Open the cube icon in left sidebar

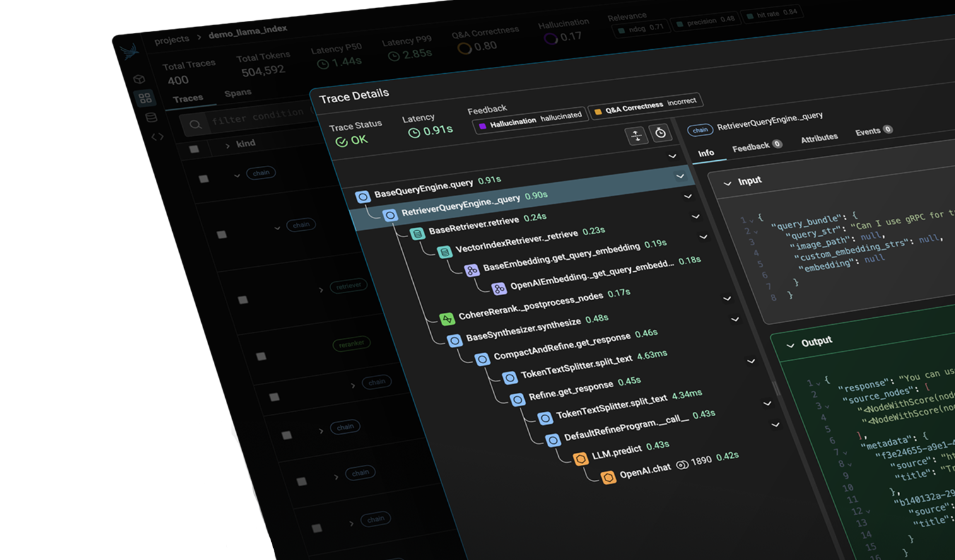tap(139, 79)
